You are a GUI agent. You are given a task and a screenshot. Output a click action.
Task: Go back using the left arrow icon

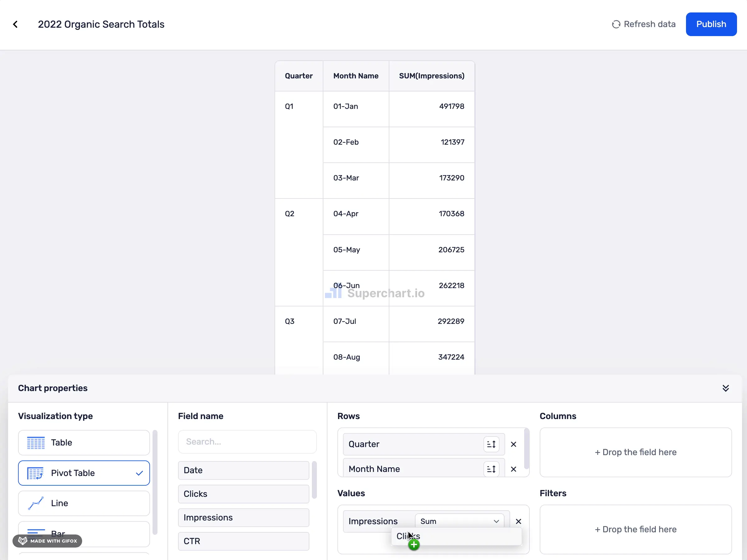click(x=15, y=24)
